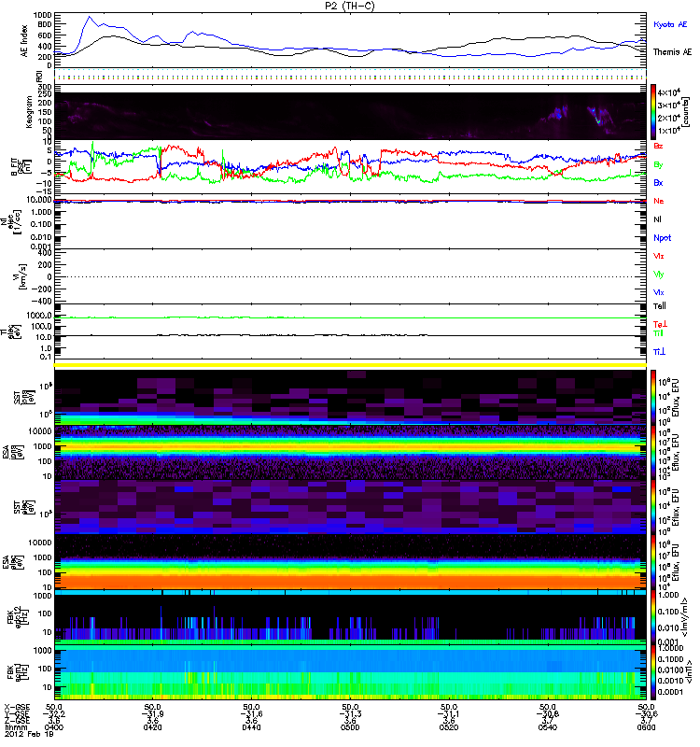Click the plot title P2 (TH-C)

click(350, 6)
